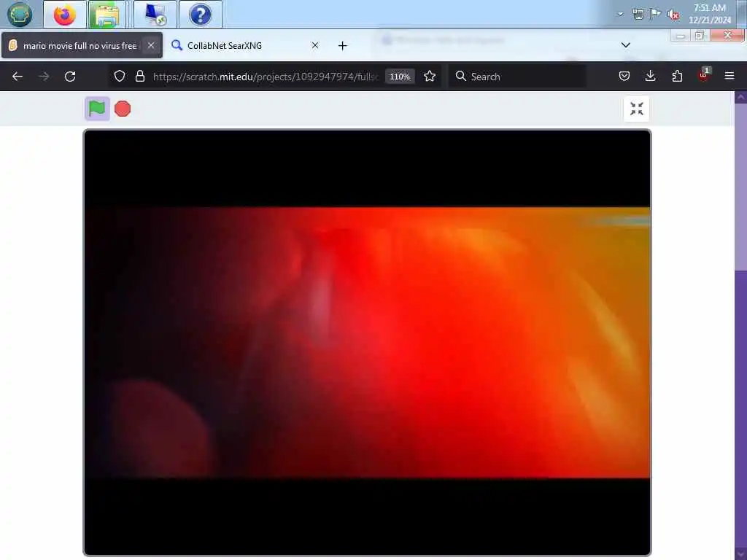The image size is (747, 560).
Task: Click the page vertical scrollbar thumb
Action: click(x=741, y=187)
